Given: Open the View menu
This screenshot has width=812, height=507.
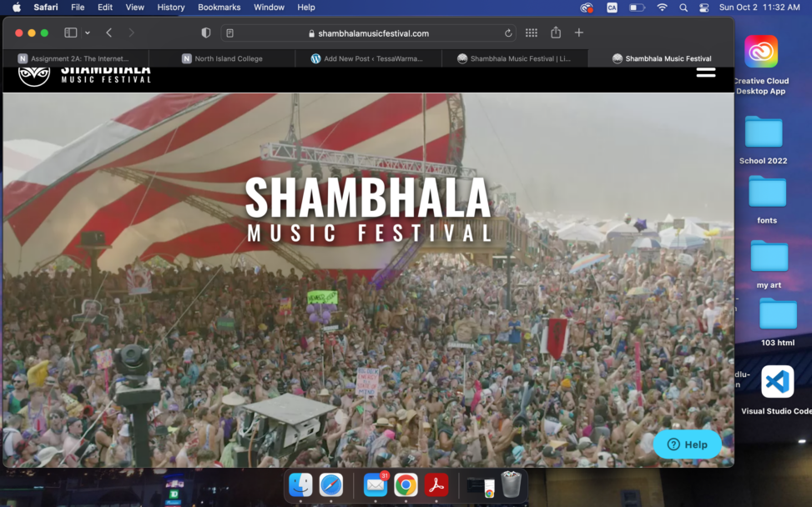Looking at the screenshot, I should pyautogui.click(x=134, y=8).
